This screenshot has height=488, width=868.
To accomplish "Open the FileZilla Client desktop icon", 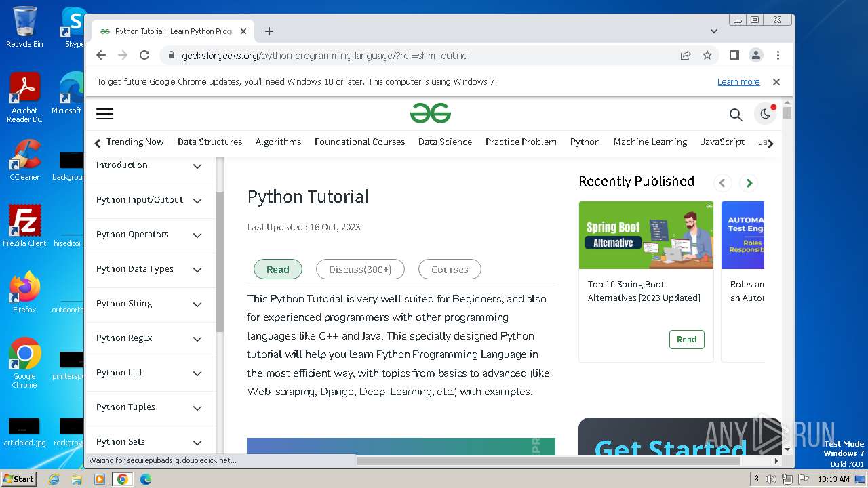I will tap(24, 226).
